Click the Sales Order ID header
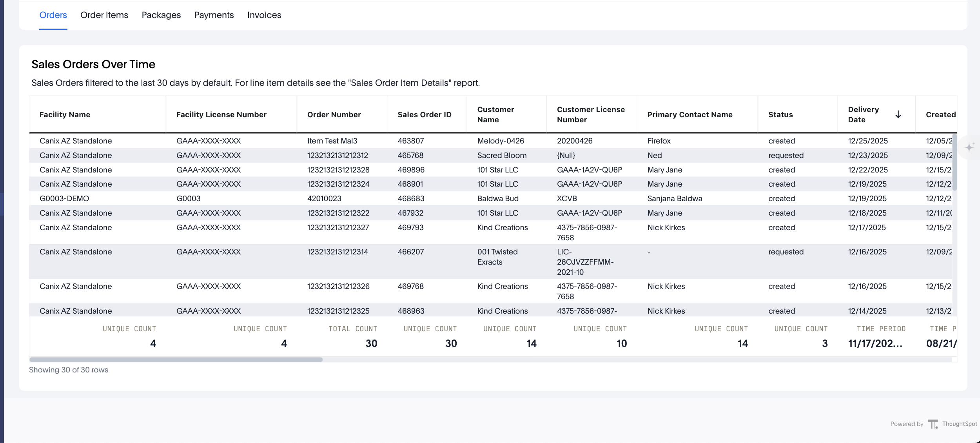 click(x=424, y=114)
